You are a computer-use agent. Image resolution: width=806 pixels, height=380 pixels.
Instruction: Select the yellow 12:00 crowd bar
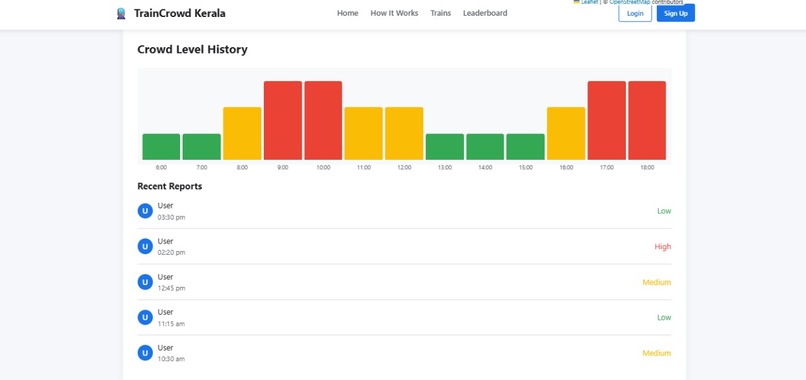(x=404, y=133)
